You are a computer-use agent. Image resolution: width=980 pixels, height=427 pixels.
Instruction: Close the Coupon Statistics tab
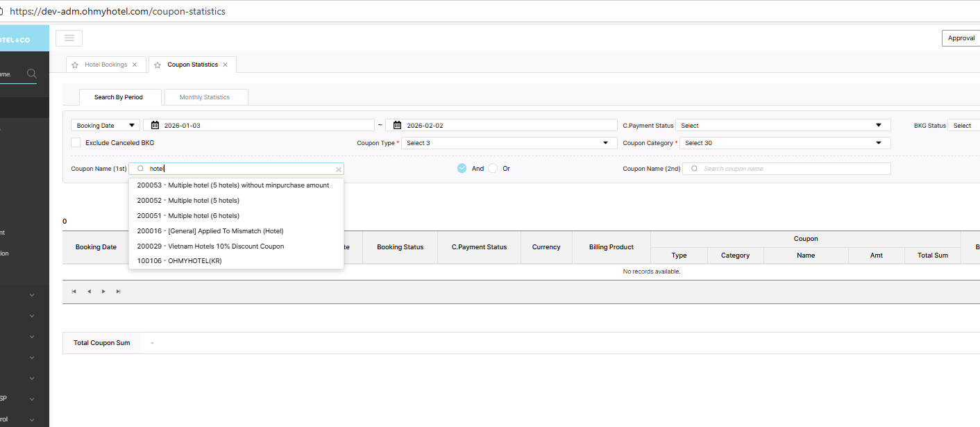(224, 65)
